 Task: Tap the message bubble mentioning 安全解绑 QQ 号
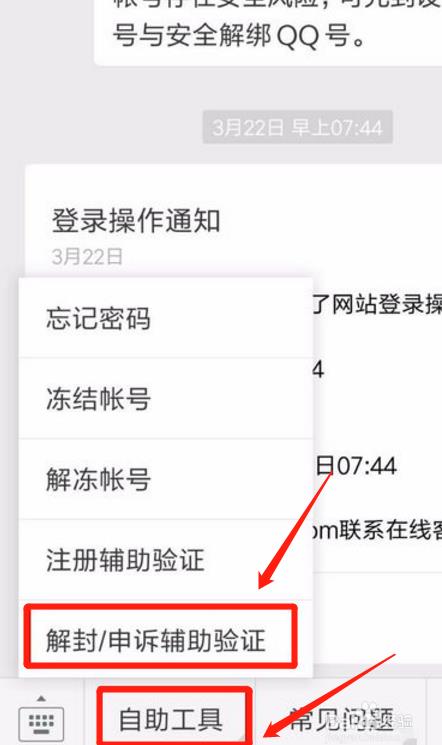pos(268,31)
